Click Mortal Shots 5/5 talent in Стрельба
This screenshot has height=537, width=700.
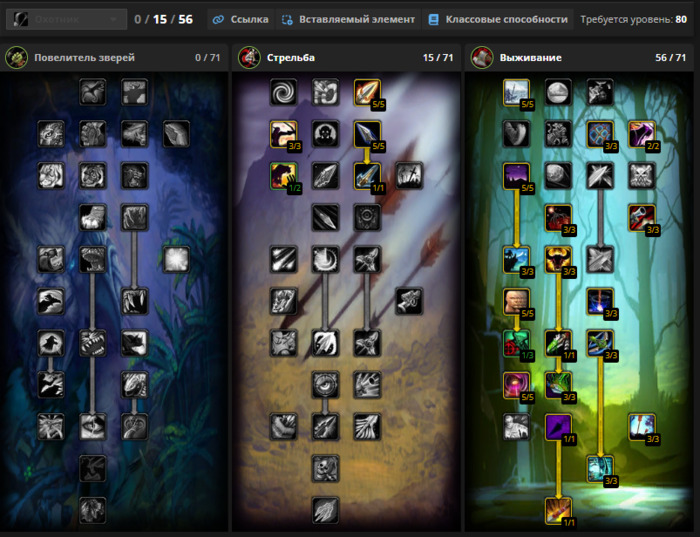tap(367, 134)
